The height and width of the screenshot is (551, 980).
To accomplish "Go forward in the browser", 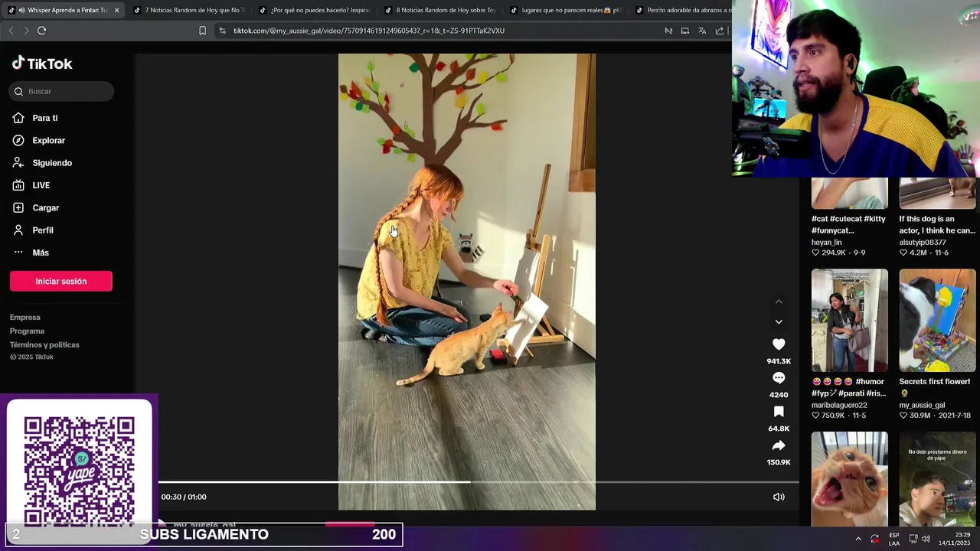I will coord(26,31).
